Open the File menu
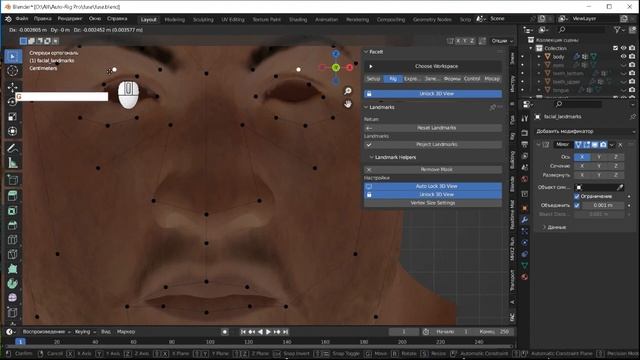Screen dimensions: 640x360 22,19
